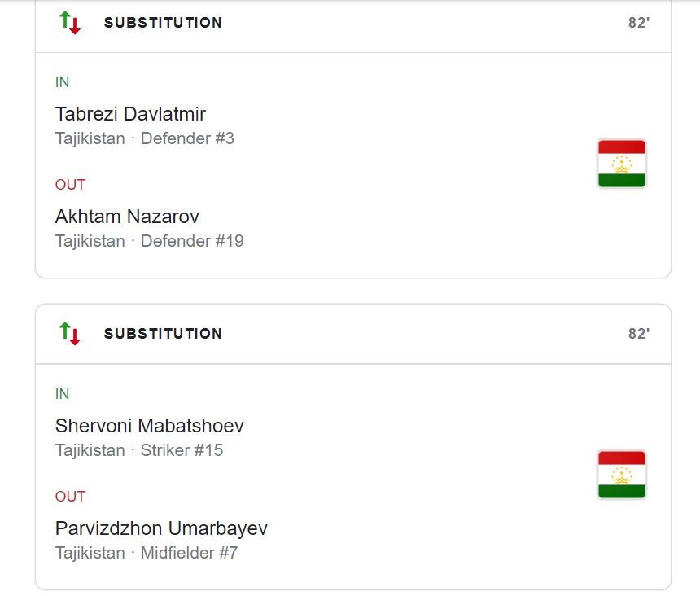The image size is (700, 596).
Task: Click substitution arrows icon in Davlatmir card
Action: coord(70,23)
